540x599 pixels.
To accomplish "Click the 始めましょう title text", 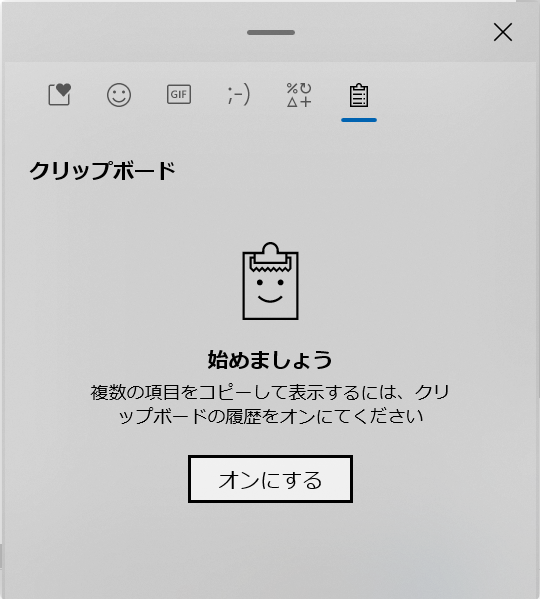I will (270, 360).
